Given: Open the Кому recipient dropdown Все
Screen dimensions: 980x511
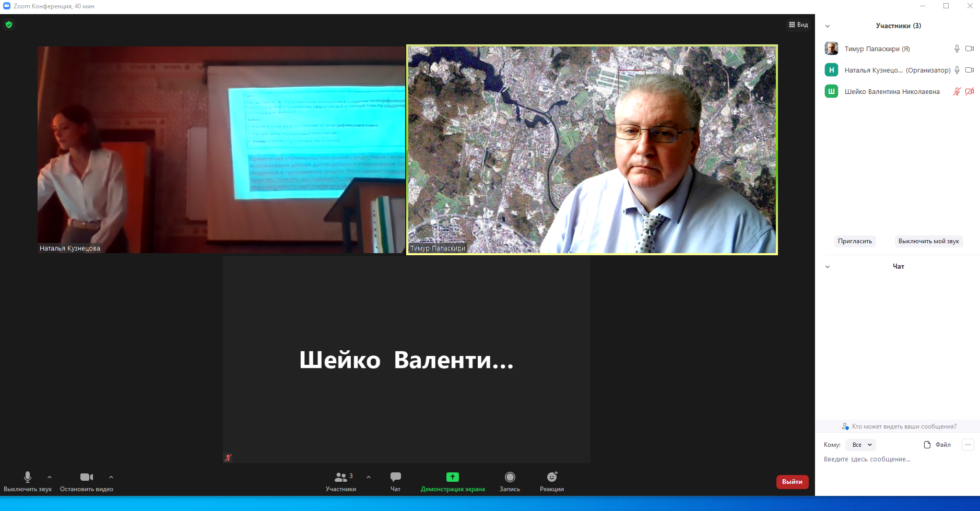Looking at the screenshot, I should pos(861,445).
